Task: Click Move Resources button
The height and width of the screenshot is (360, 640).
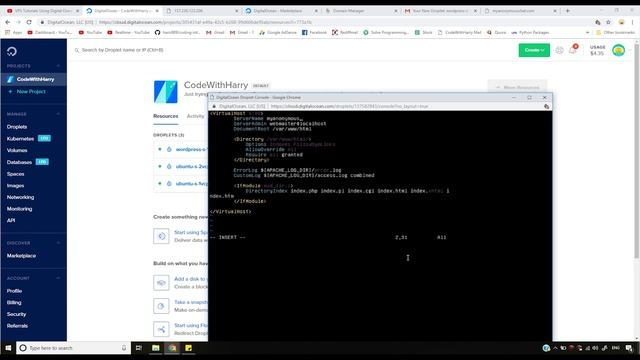Action: 517,87
